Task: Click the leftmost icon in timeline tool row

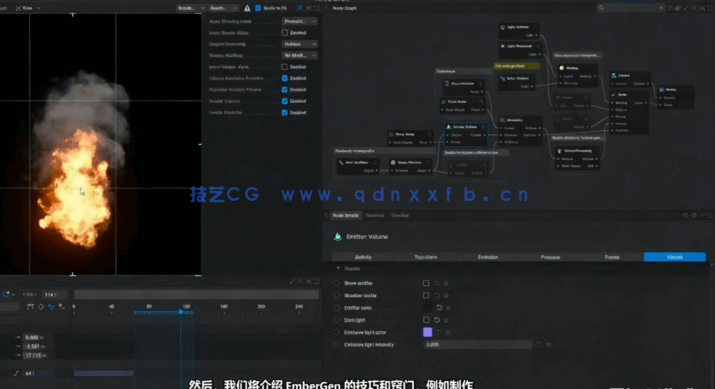Action: click(30, 306)
